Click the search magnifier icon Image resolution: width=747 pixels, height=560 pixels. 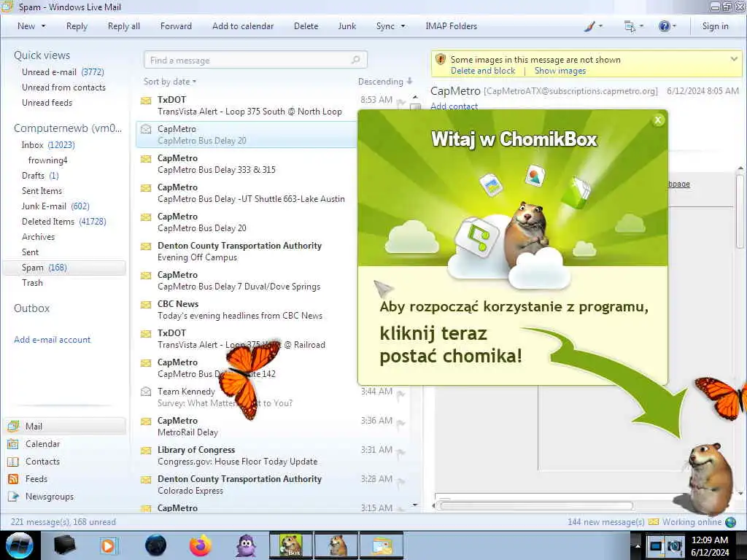(x=355, y=60)
